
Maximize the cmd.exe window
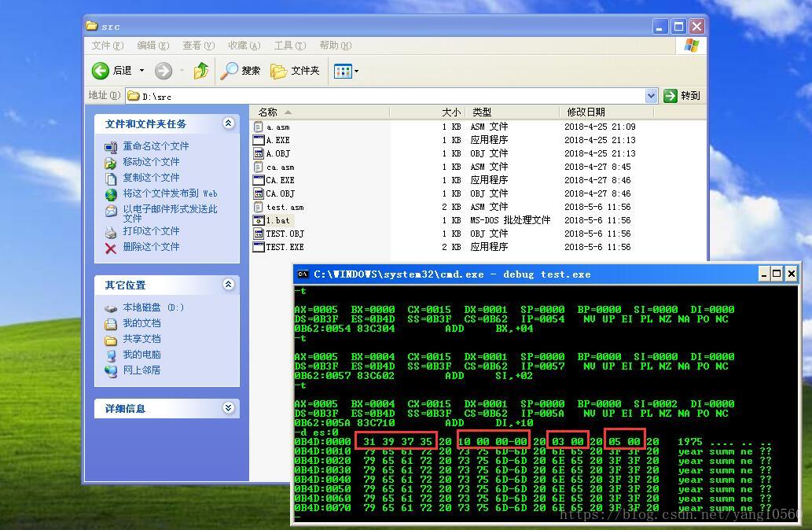pyautogui.click(x=777, y=274)
